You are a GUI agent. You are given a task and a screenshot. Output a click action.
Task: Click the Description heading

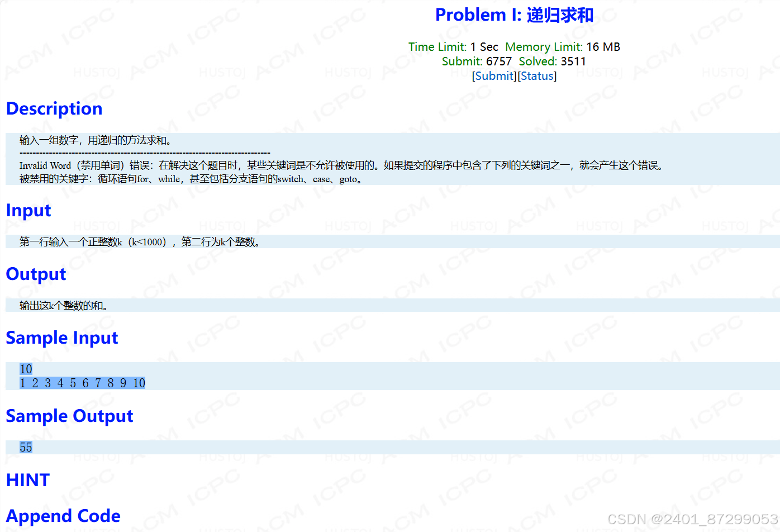click(54, 108)
